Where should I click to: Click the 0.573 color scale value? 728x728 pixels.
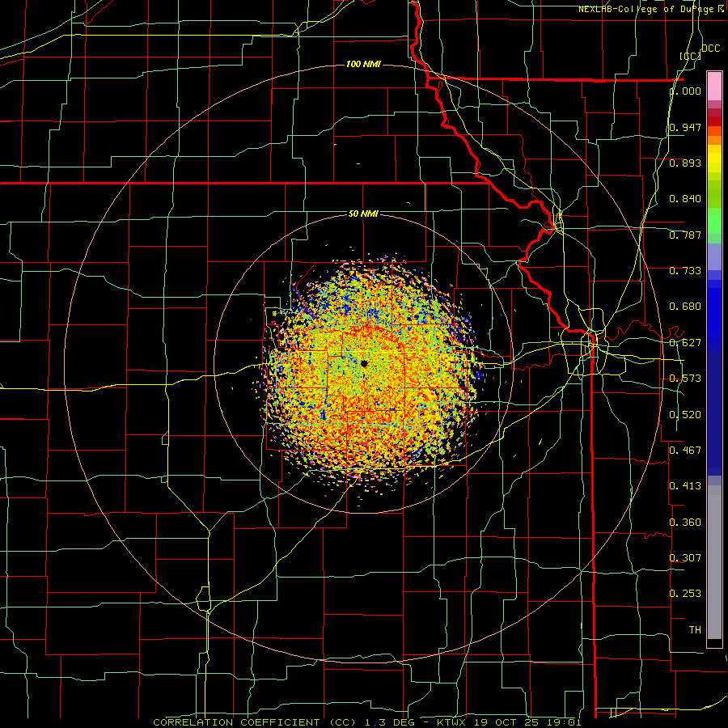coord(685,379)
